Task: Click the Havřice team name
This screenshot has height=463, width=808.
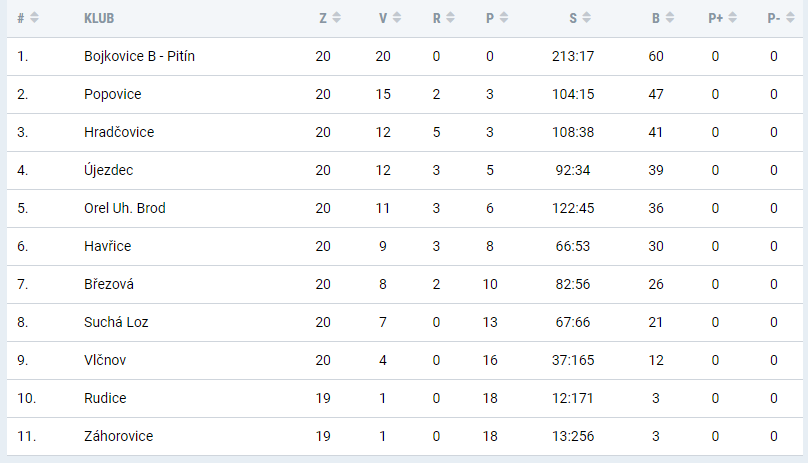Action: [x=108, y=246]
